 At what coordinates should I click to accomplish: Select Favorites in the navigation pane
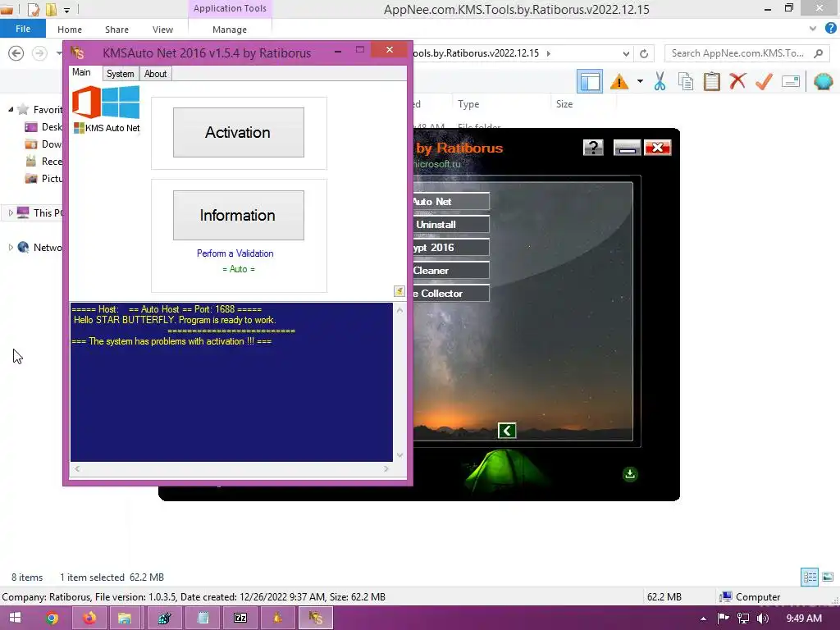(39, 109)
